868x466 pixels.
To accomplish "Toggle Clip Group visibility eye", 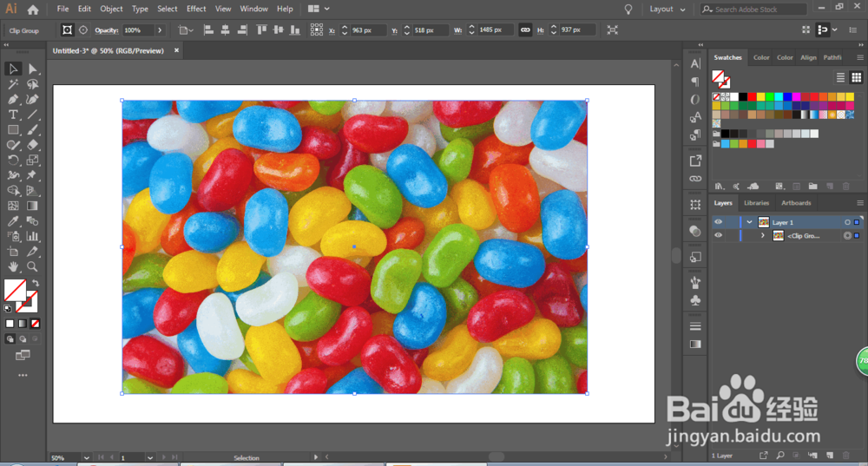I will click(x=718, y=236).
